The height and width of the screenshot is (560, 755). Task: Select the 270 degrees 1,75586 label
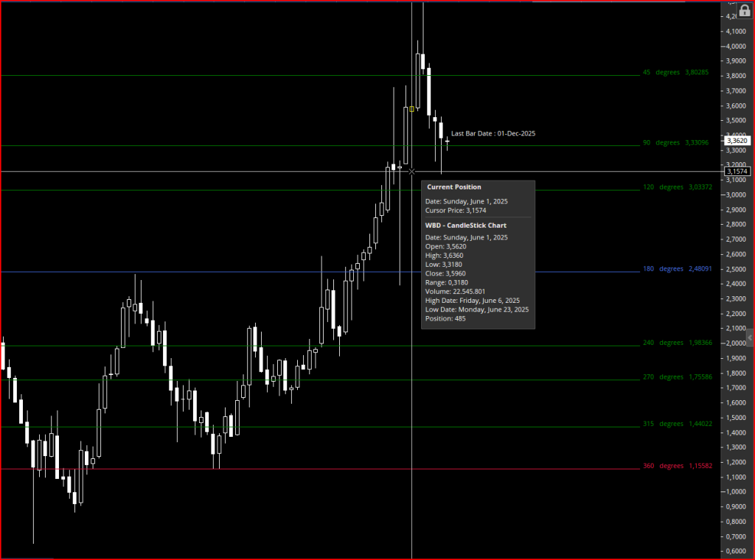pyautogui.click(x=677, y=377)
